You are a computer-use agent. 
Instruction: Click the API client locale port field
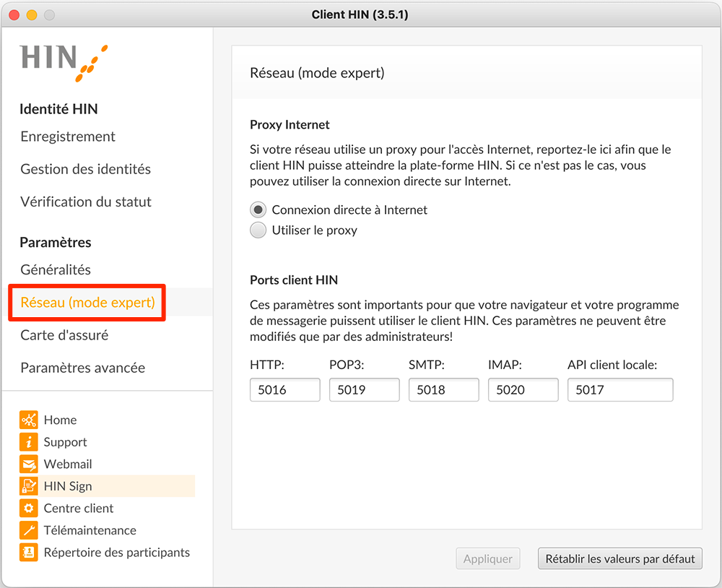click(620, 390)
